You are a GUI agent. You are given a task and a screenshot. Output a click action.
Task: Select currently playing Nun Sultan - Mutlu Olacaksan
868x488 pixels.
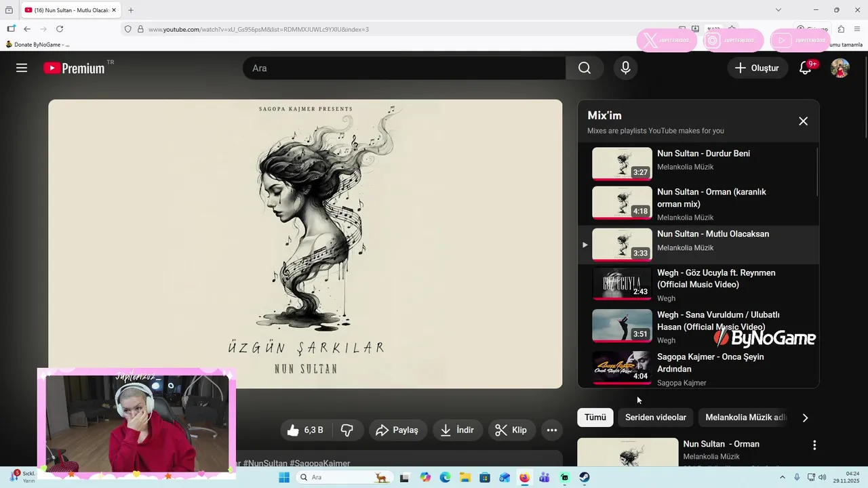[698, 245]
